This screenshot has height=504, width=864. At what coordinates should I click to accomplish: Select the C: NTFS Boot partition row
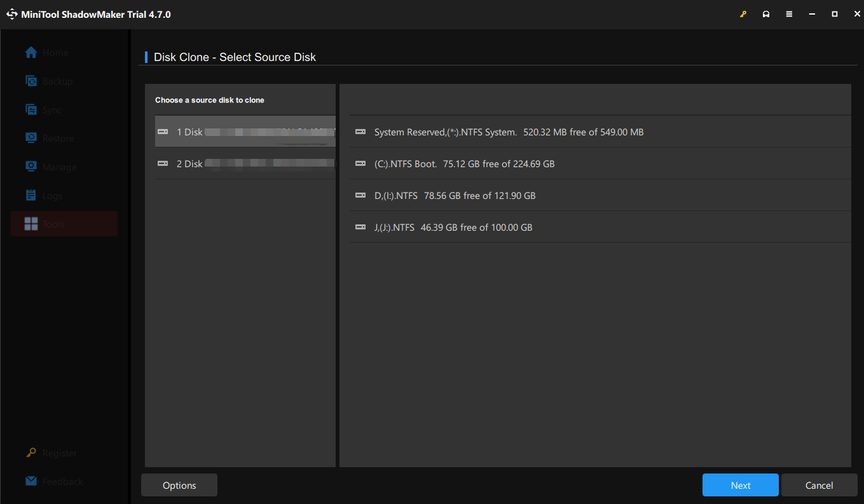tap(596, 163)
